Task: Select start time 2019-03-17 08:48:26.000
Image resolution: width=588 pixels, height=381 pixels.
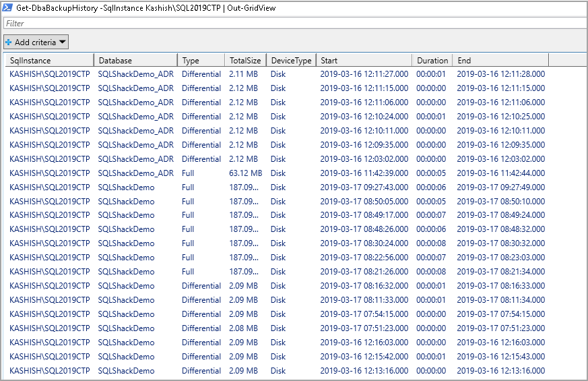Action: [x=364, y=229]
